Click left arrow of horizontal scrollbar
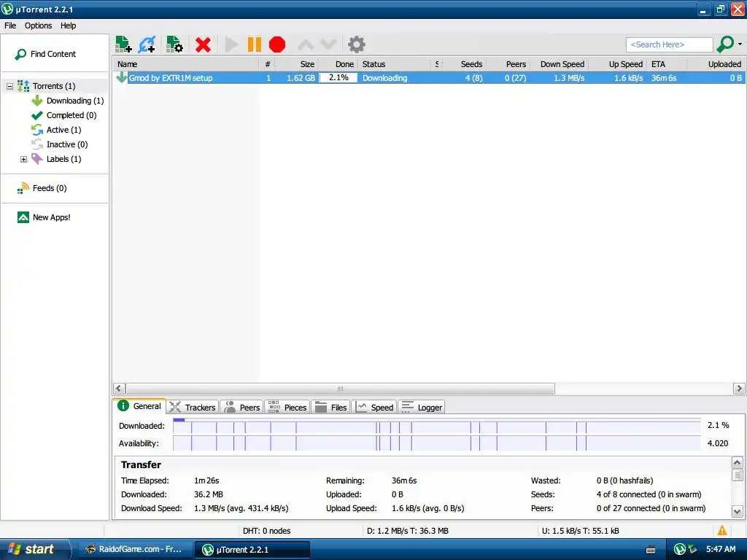 click(x=119, y=389)
